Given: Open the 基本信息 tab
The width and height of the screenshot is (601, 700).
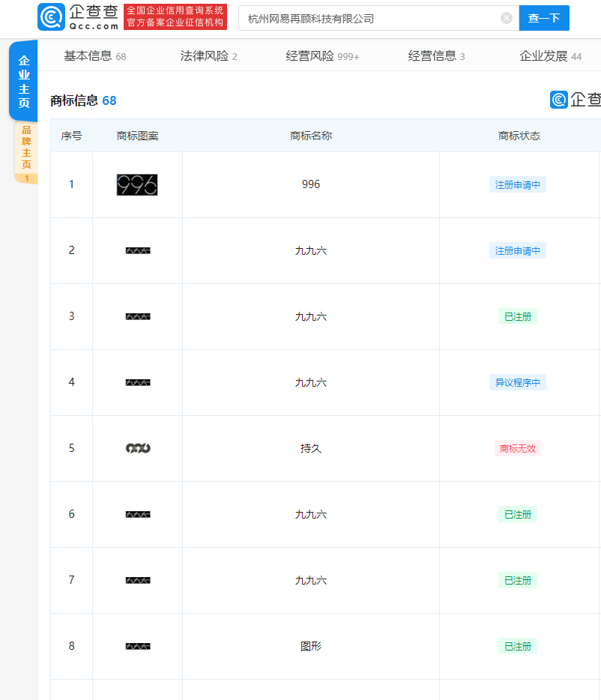Looking at the screenshot, I should (95, 56).
